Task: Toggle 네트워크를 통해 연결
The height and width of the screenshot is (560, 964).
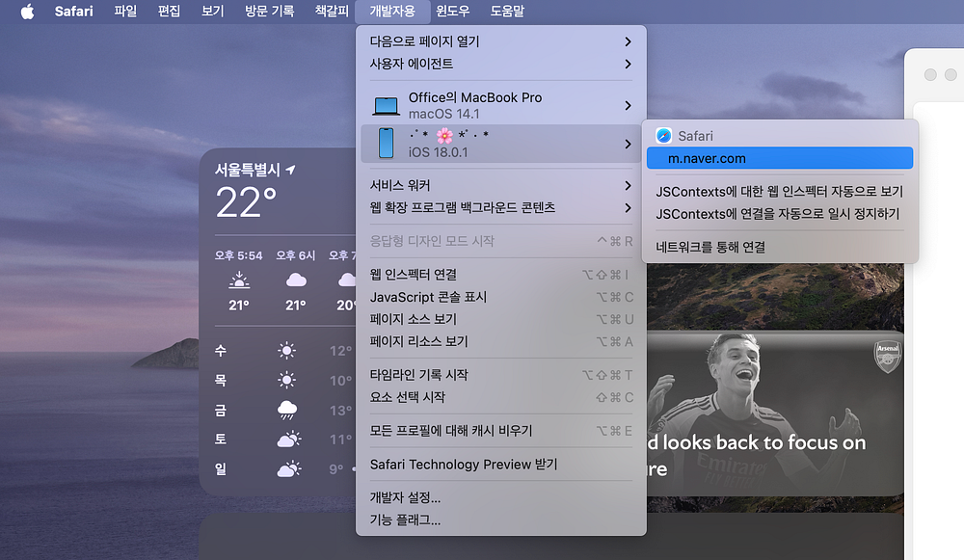Action: (x=780, y=247)
